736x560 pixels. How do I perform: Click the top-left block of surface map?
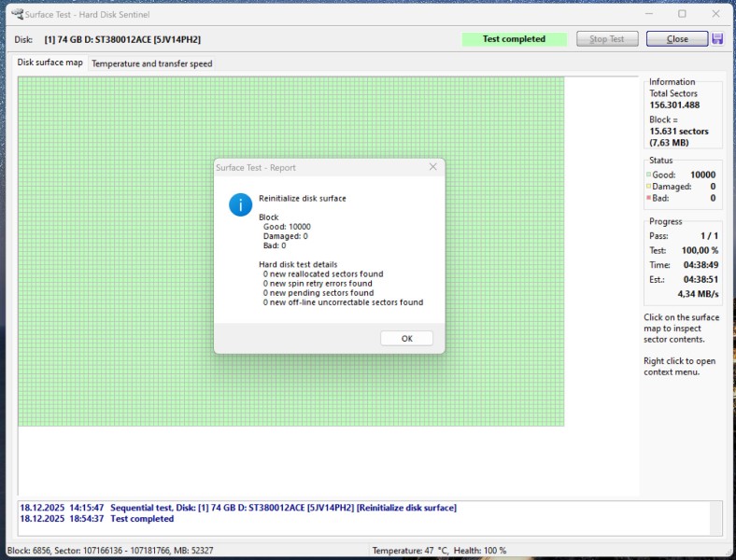[x=21, y=80]
